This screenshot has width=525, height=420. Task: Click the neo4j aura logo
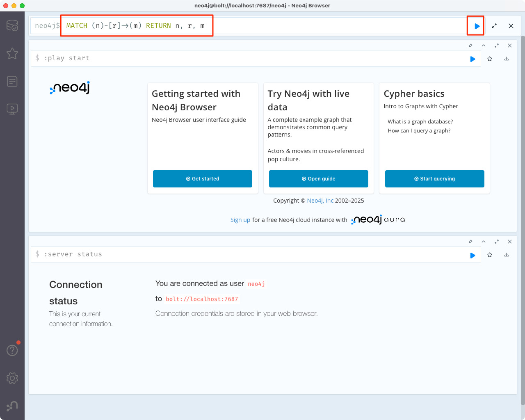pyautogui.click(x=378, y=219)
